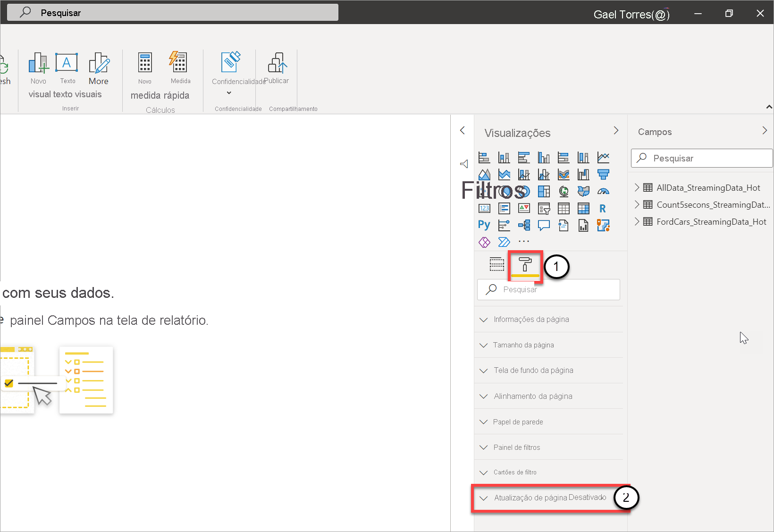Image resolution: width=774 pixels, height=532 pixels.
Task: Select the paint roller Format icon
Action: coord(525,265)
